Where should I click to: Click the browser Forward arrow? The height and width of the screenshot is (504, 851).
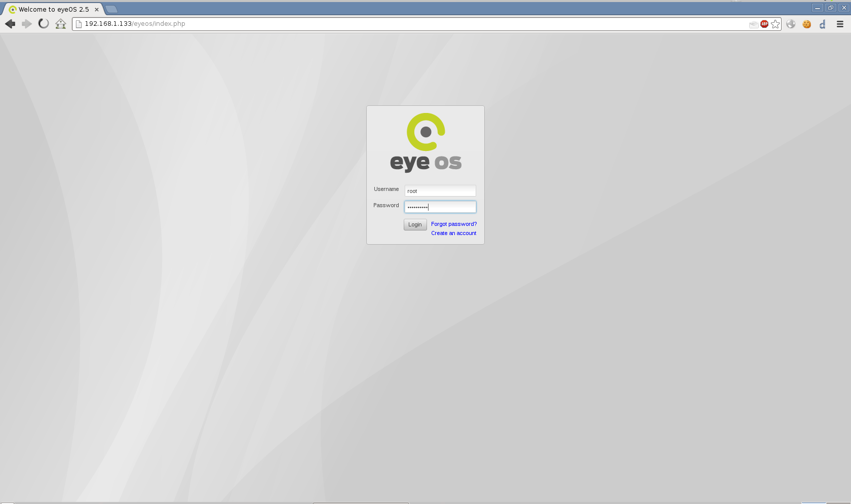27,24
